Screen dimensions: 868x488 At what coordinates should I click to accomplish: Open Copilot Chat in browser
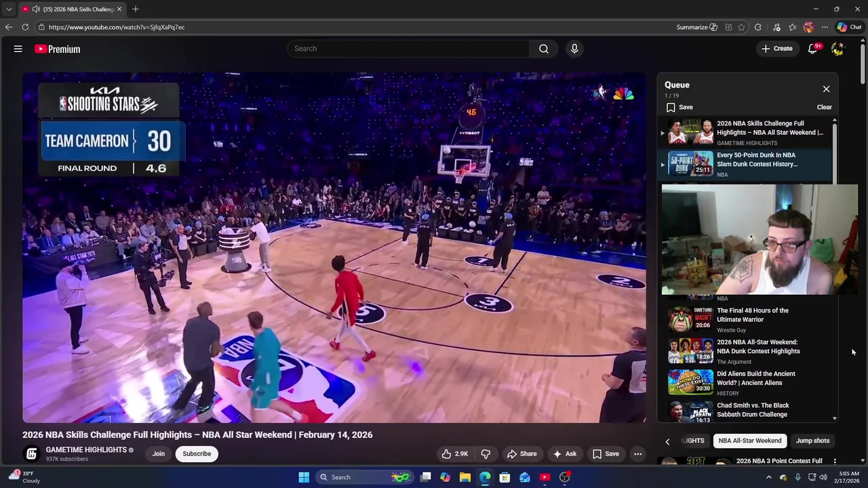[x=849, y=27]
